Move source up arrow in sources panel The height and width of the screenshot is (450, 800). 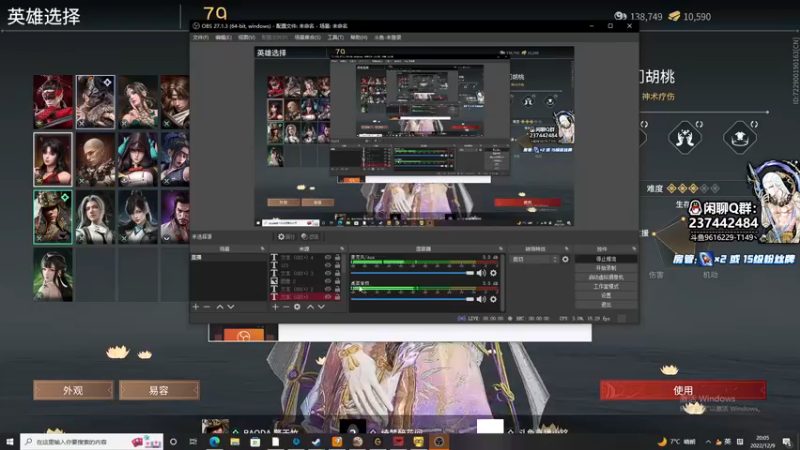(310, 307)
